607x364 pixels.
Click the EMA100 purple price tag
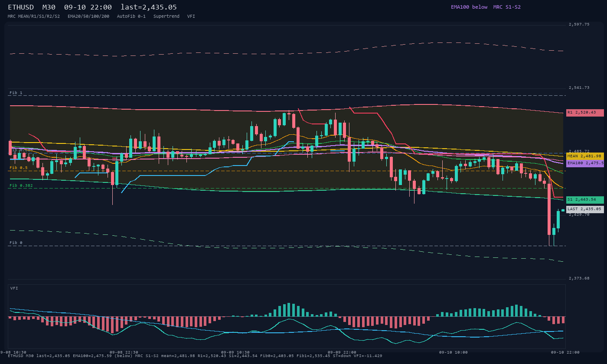(x=585, y=163)
